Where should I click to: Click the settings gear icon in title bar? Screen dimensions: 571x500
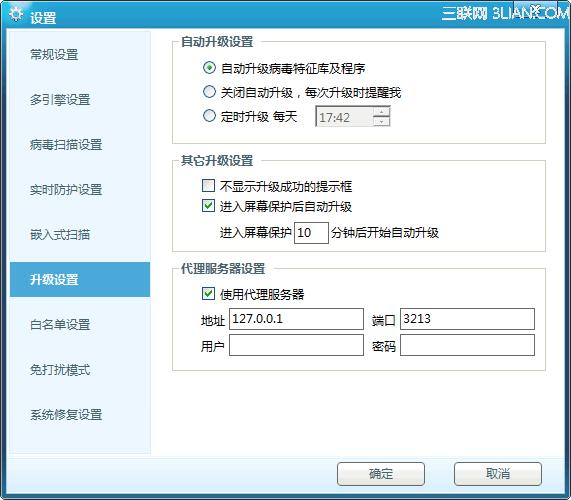16,15
